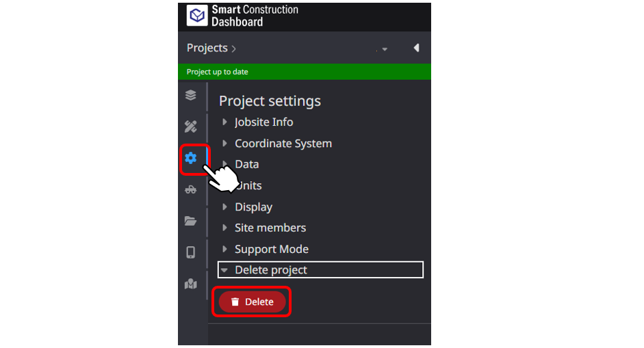Viewport: 644px width, 348px height.
Task: Open the mobile device icon in sidebar
Action: point(190,252)
